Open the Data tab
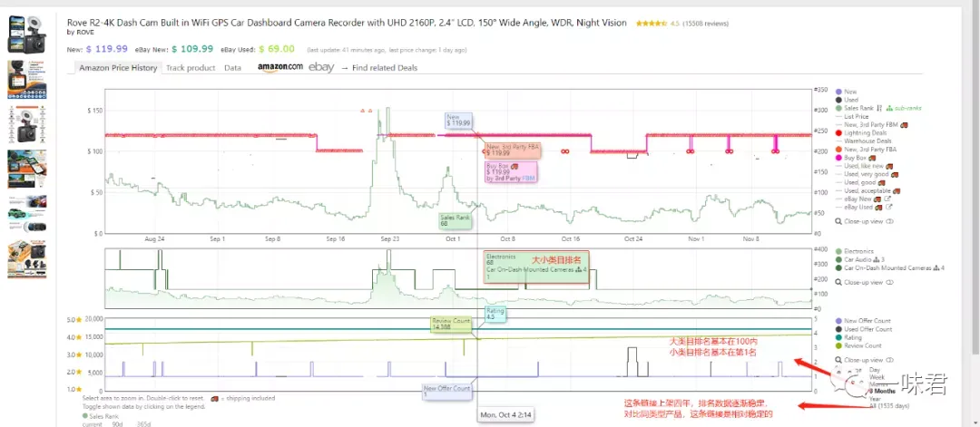The image size is (980, 427). click(232, 68)
